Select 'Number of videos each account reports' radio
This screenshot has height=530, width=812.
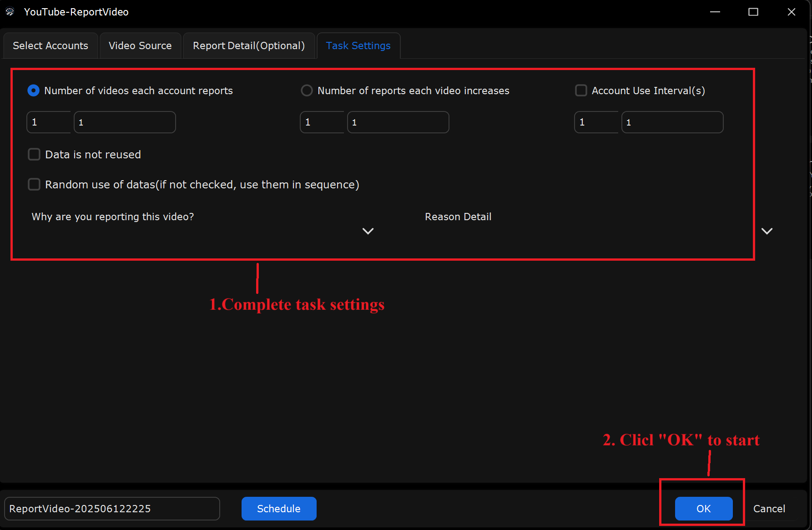point(34,91)
